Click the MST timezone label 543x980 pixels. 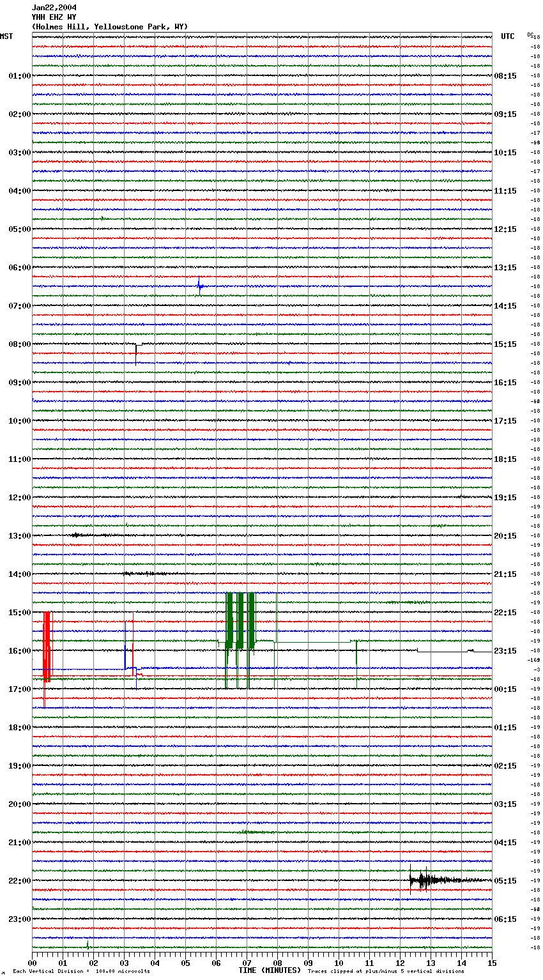[6, 36]
